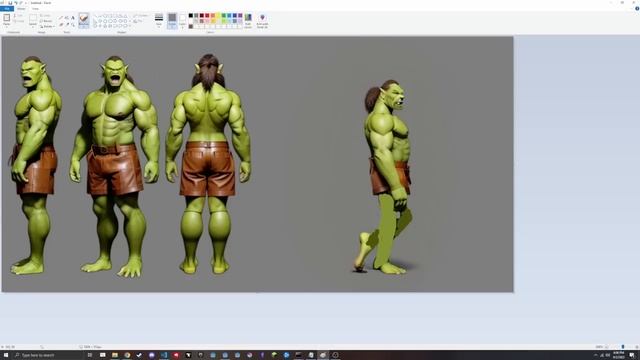Click Edit with Paint 3D
The width and height of the screenshot is (640, 360).
click(262, 20)
